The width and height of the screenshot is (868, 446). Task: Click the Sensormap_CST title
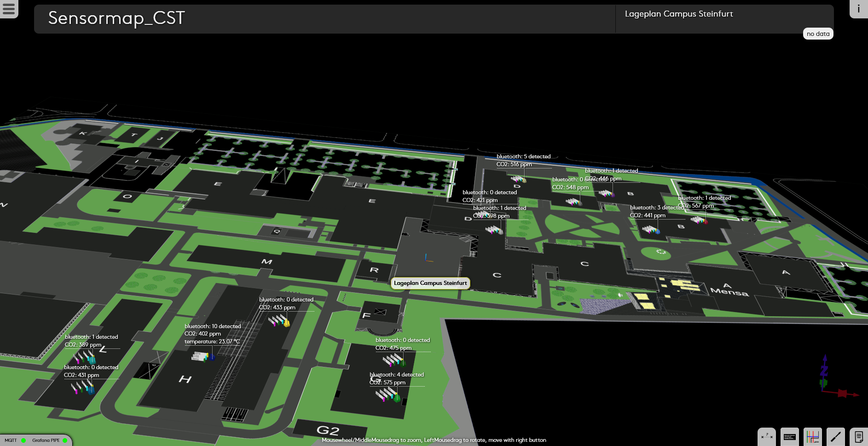tap(116, 18)
